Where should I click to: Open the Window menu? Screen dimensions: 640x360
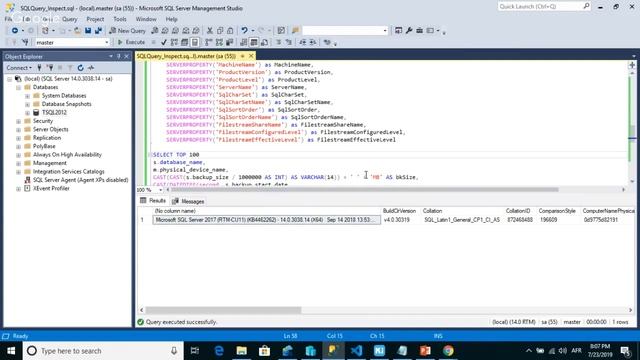coord(146,19)
